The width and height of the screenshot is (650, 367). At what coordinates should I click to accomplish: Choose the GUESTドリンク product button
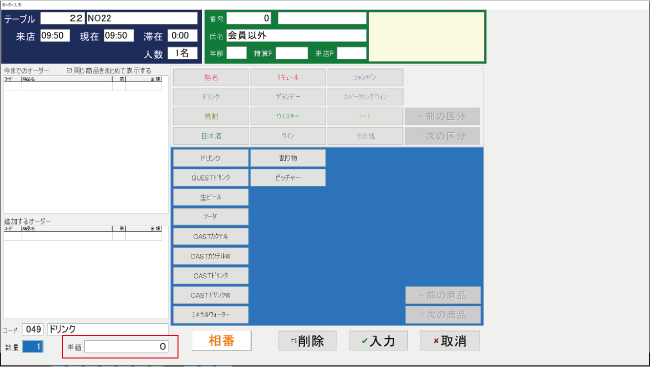(211, 177)
